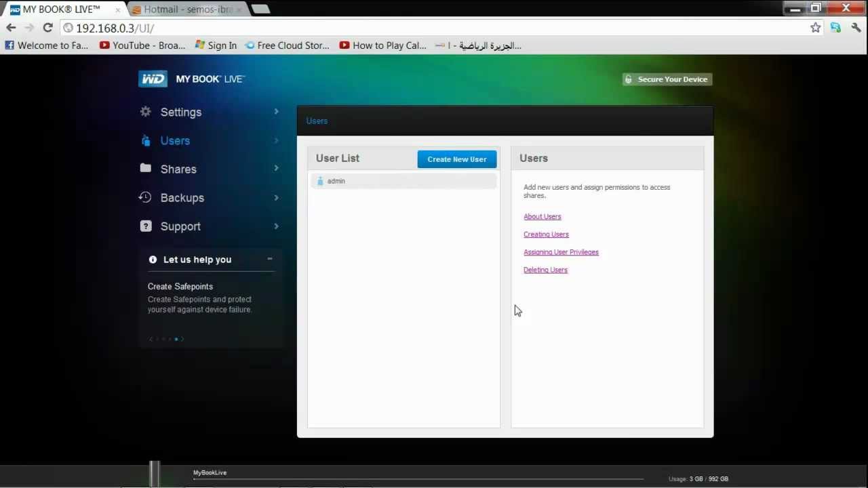Click the MY BOOK LIVE header title

pyautogui.click(x=210, y=79)
